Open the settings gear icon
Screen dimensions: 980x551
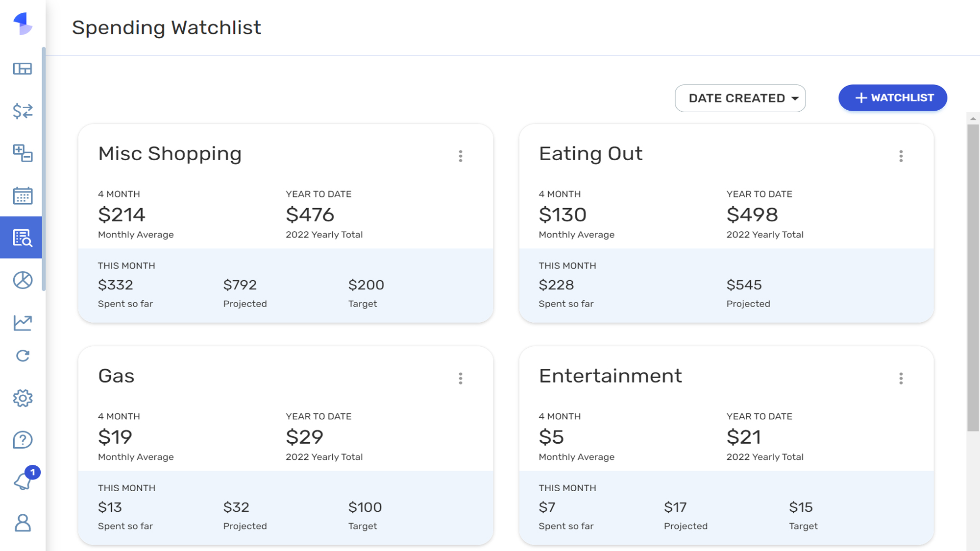click(x=22, y=398)
